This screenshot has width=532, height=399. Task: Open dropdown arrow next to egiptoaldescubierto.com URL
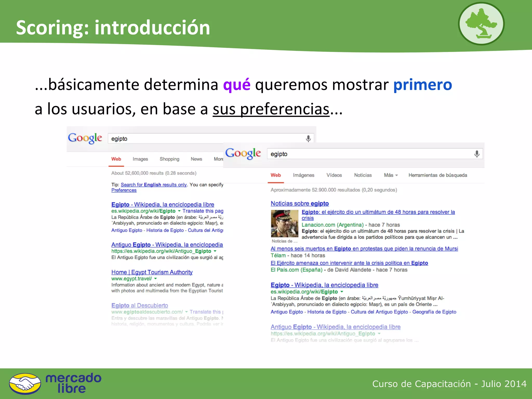point(186,312)
